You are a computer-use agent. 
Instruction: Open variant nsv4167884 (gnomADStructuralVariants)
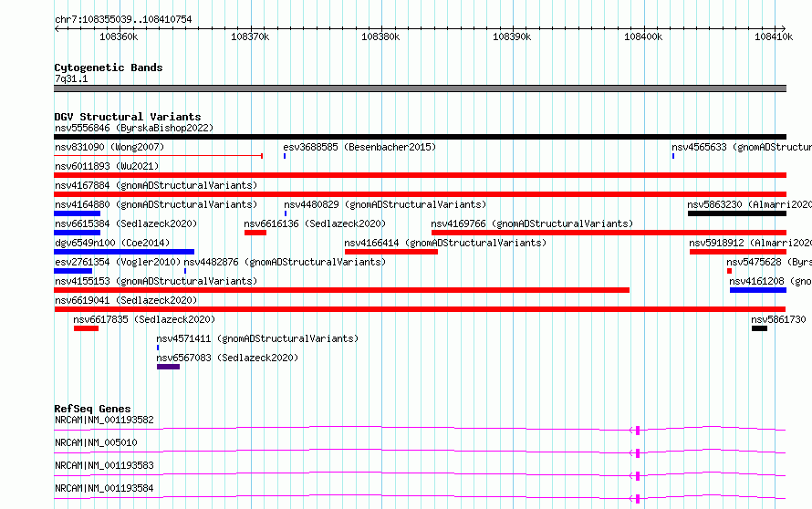tap(156, 185)
